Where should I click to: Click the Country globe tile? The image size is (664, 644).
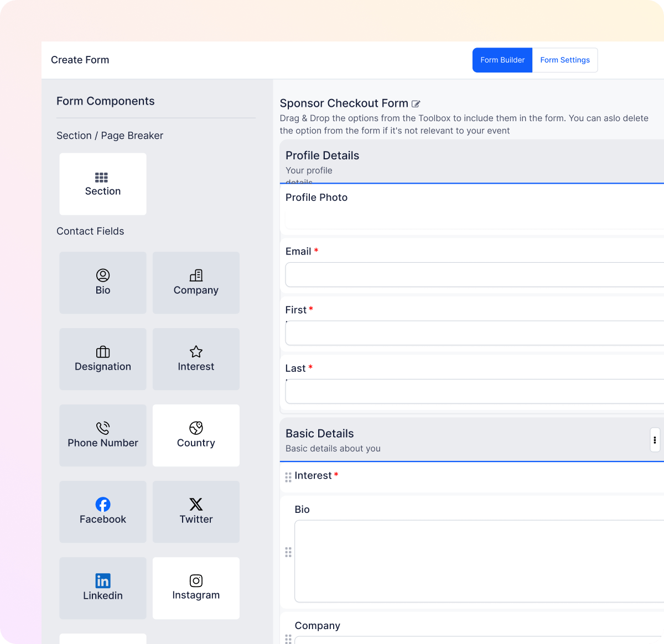196,435
